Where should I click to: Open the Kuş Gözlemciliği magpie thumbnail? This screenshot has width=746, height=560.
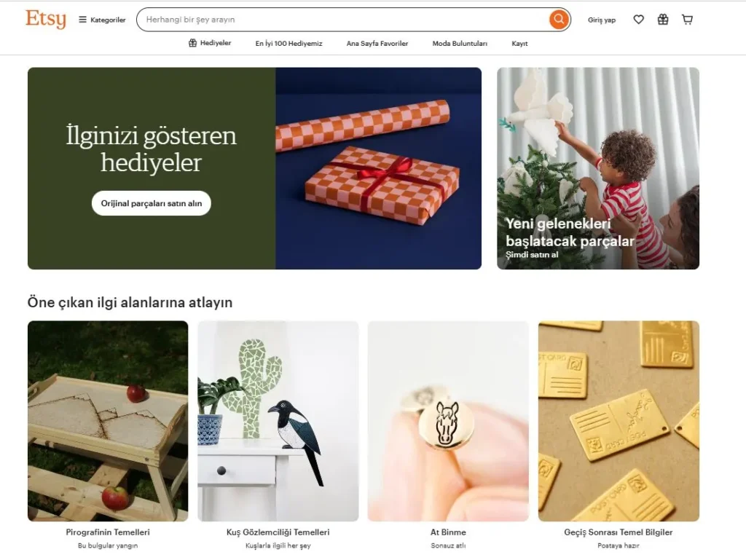[278, 421]
